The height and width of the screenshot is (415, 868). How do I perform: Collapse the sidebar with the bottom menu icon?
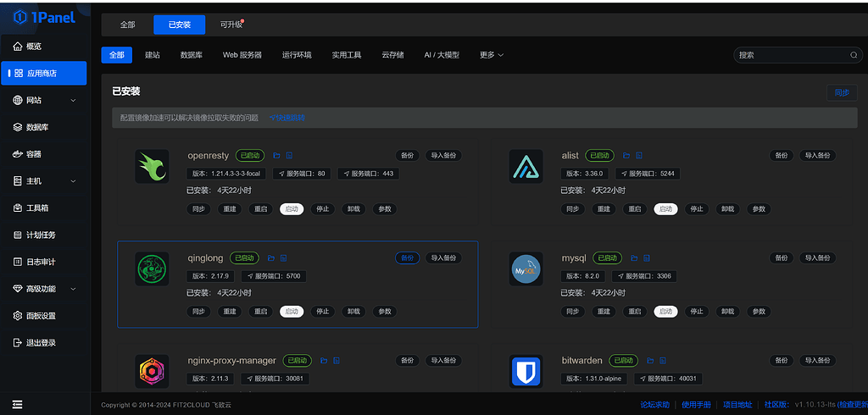point(18,405)
